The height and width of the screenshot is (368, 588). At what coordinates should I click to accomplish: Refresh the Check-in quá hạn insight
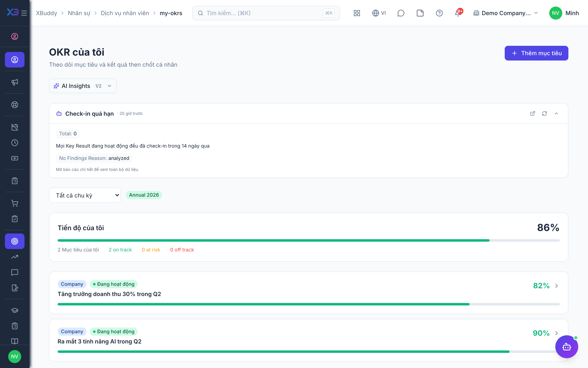545,113
